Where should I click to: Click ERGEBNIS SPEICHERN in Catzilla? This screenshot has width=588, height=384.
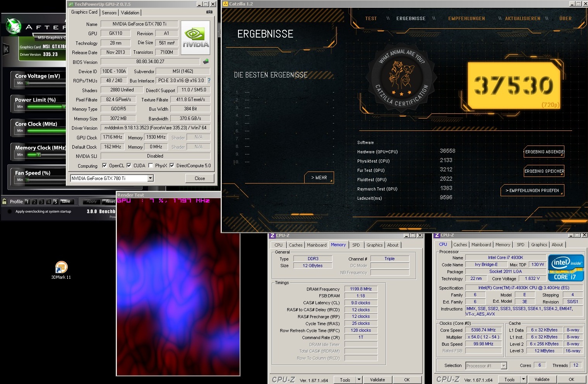544,171
